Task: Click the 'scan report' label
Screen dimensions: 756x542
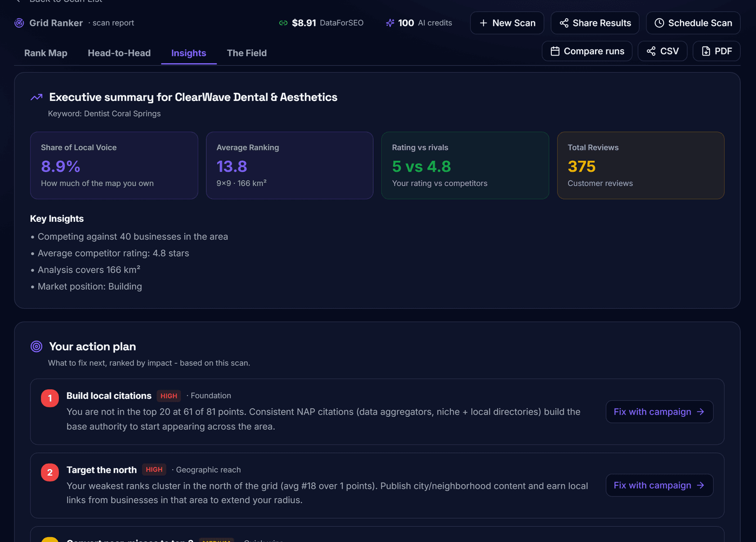Action: [113, 23]
